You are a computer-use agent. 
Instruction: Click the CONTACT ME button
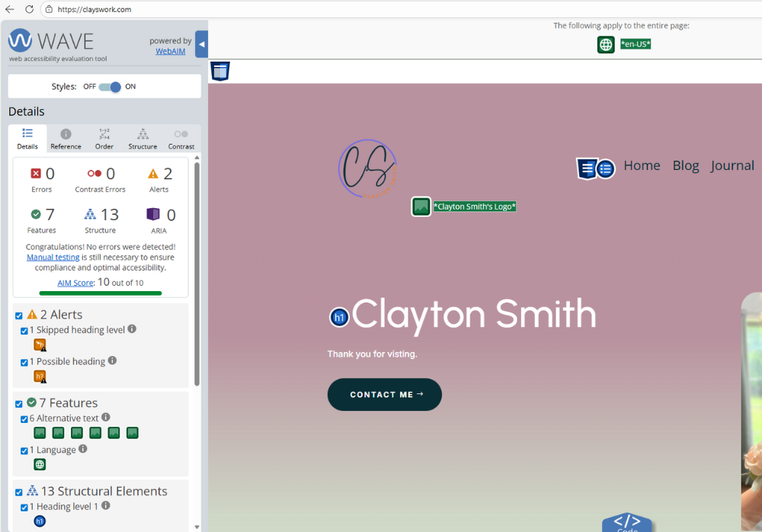point(384,395)
